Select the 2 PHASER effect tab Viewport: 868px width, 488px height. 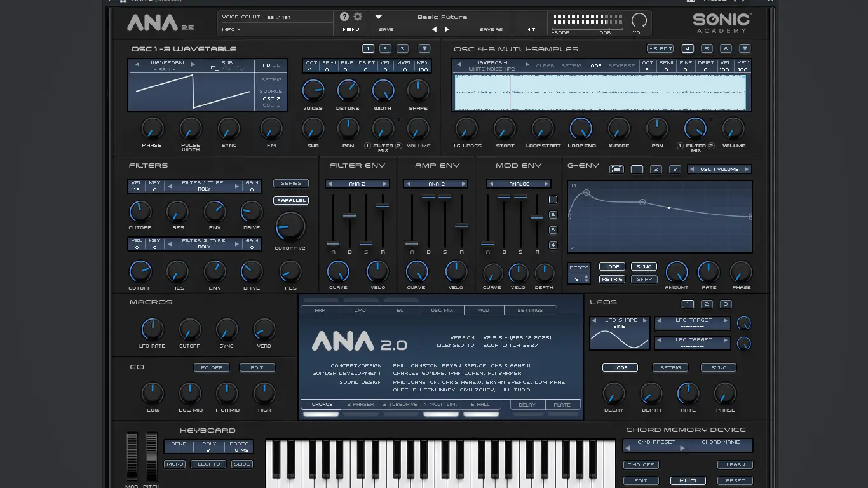coord(360,404)
